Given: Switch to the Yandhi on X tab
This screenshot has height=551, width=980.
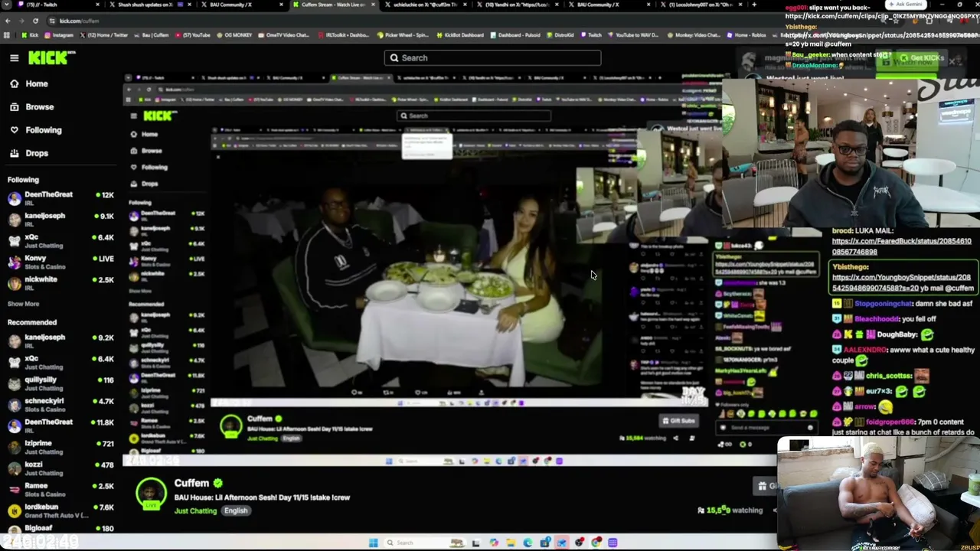Looking at the screenshot, I should coord(515,5).
